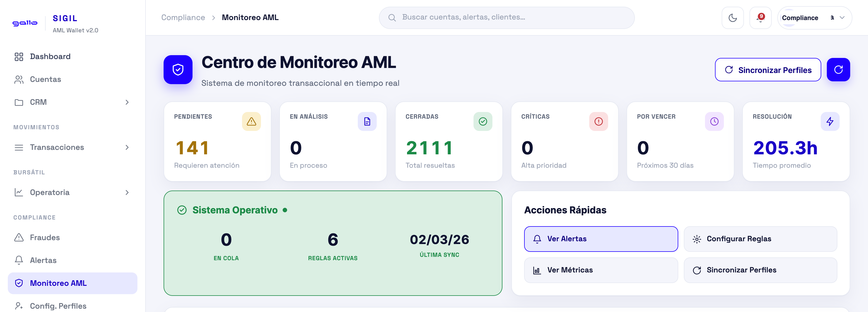Click the Sistema Operativo status heading
The width and height of the screenshot is (868, 312).
[x=235, y=210]
